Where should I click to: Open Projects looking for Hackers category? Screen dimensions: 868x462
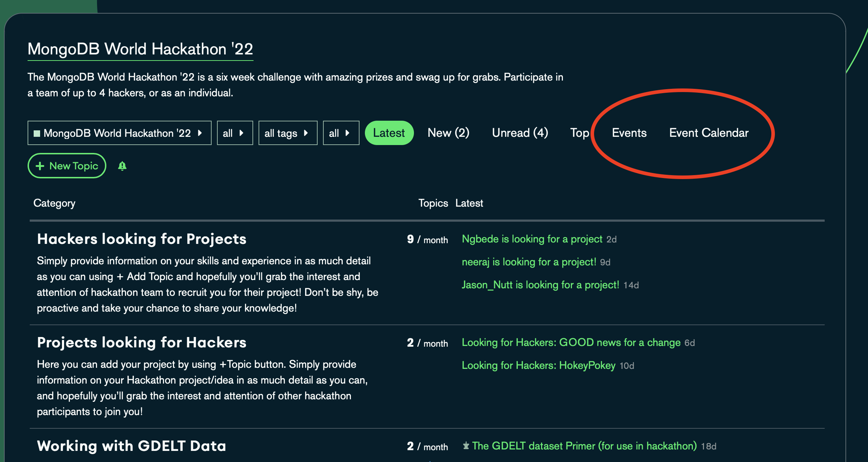[142, 342]
